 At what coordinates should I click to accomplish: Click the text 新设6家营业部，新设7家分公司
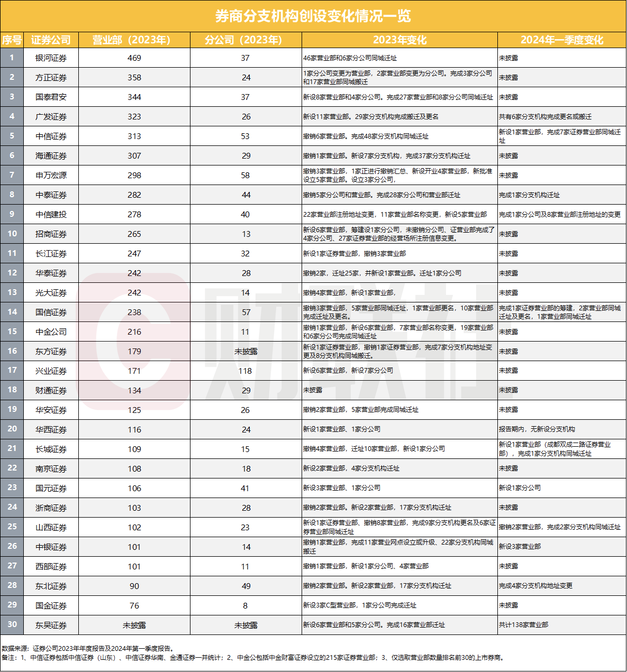pyautogui.click(x=348, y=371)
